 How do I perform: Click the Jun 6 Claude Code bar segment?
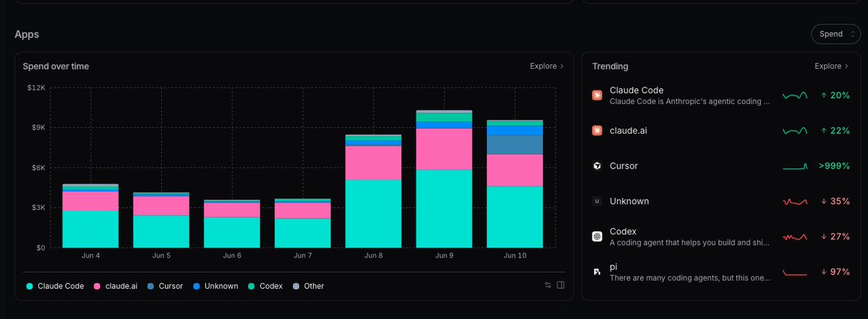(231, 232)
